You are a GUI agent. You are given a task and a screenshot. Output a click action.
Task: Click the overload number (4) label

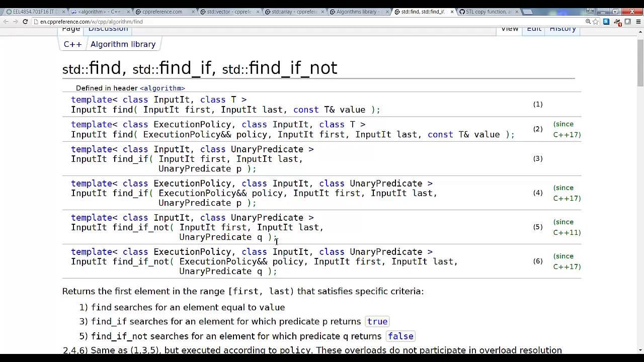tap(538, 193)
